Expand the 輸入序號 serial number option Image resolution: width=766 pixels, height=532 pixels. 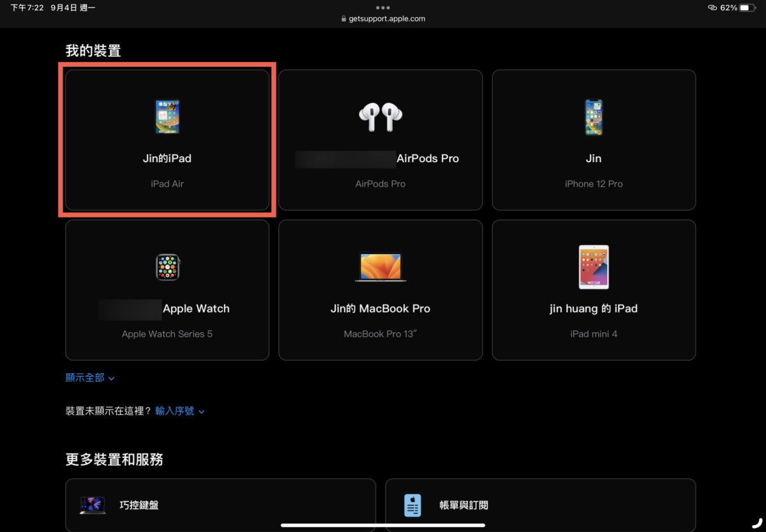tap(180, 411)
